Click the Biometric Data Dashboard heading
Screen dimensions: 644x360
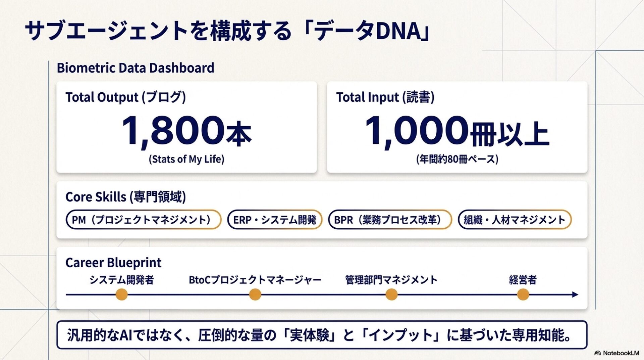[136, 68]
